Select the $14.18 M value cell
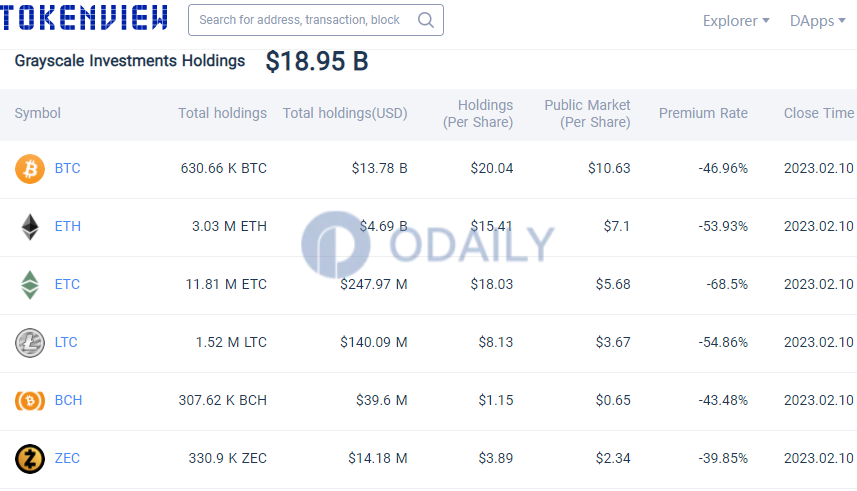Viewport: 857px width, 491px height. [378, 458]
